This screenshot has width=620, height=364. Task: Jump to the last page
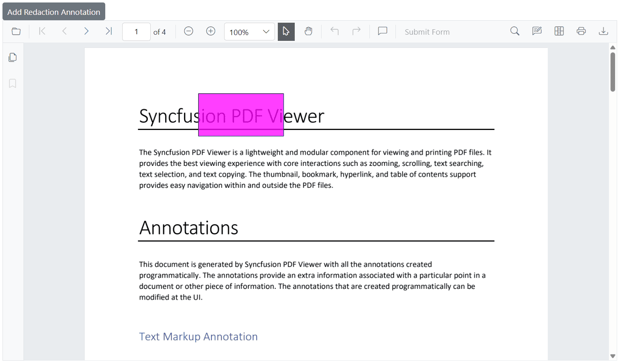tap(108, 31)
